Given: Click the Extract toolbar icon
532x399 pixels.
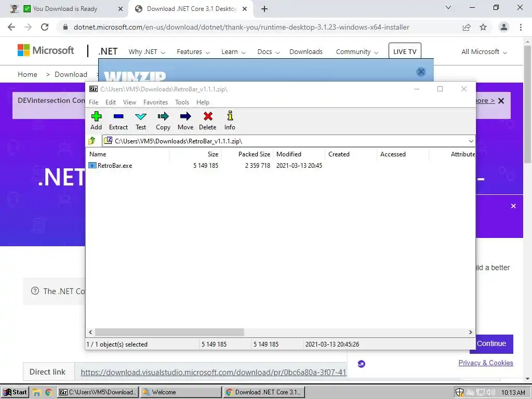Looking at the screenshot, I should pos(118,116).
